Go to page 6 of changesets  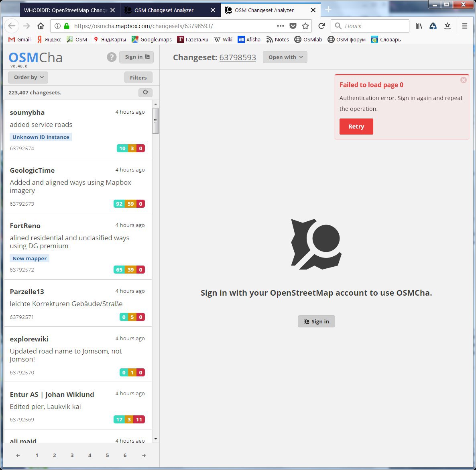(125, 455)
